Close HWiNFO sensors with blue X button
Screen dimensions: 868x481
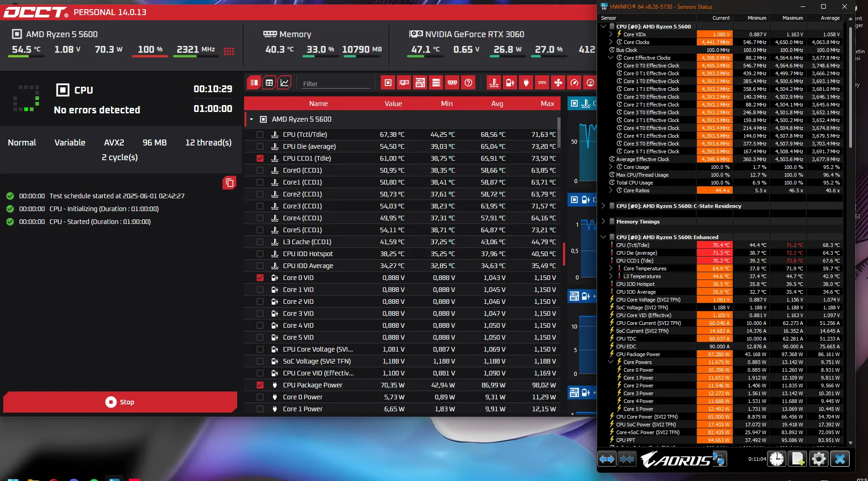point(840,459)
